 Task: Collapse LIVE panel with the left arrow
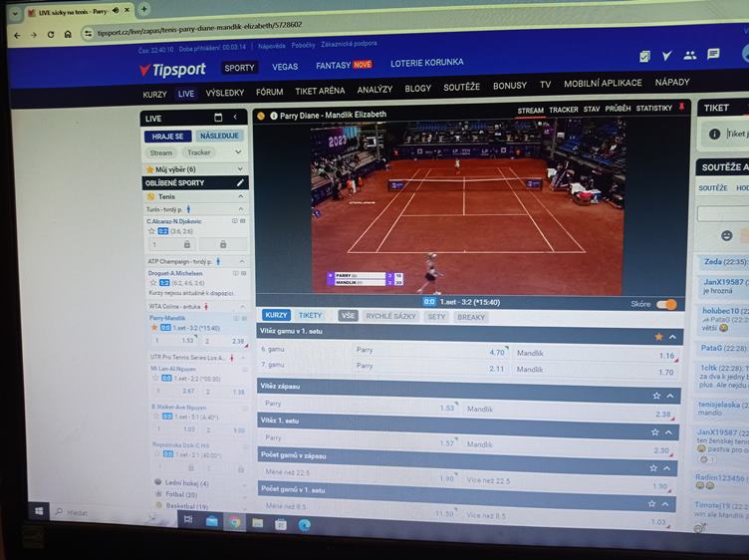point(235,117)
